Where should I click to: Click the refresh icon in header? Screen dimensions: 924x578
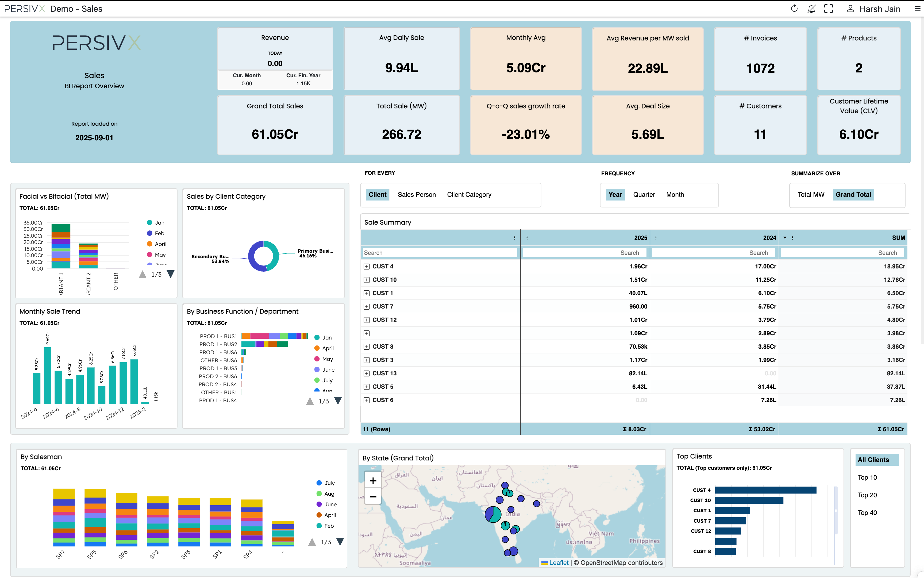coord(794,9)
